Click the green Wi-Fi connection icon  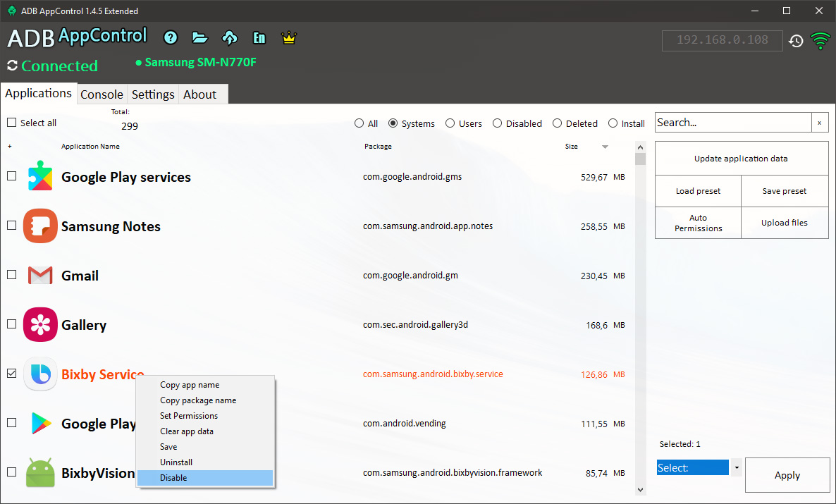(x=820, y=41)
